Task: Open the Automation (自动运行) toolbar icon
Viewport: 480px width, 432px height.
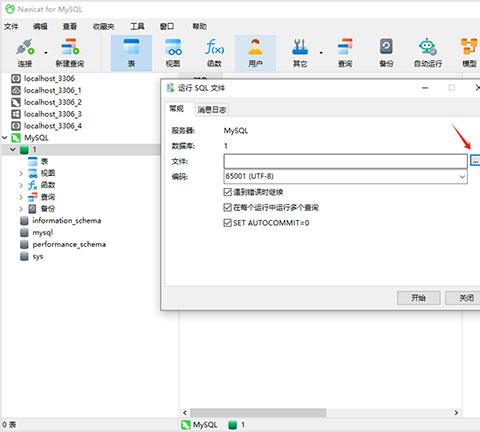Action: (x=428, y=47)
